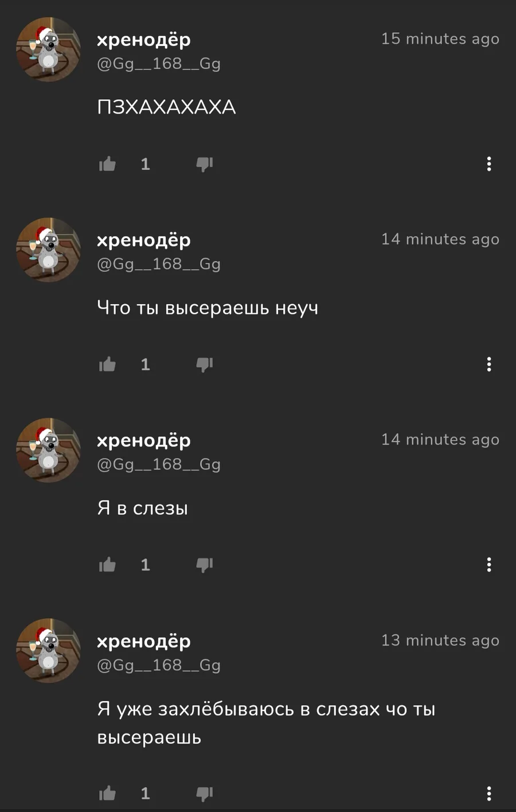
Task: Like the "ПЗХАХАХАХА" comment
Action: (107, 164)
